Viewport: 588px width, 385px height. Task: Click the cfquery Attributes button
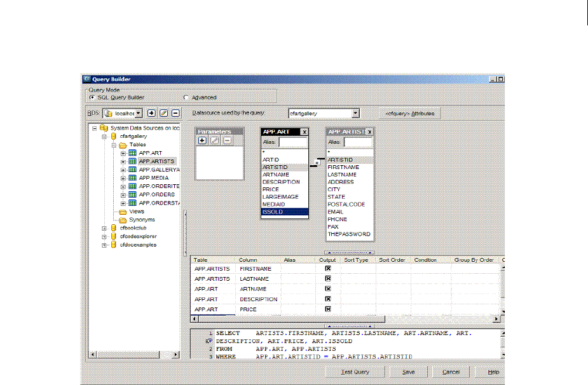pyautogui.click(x=409, y=113)
